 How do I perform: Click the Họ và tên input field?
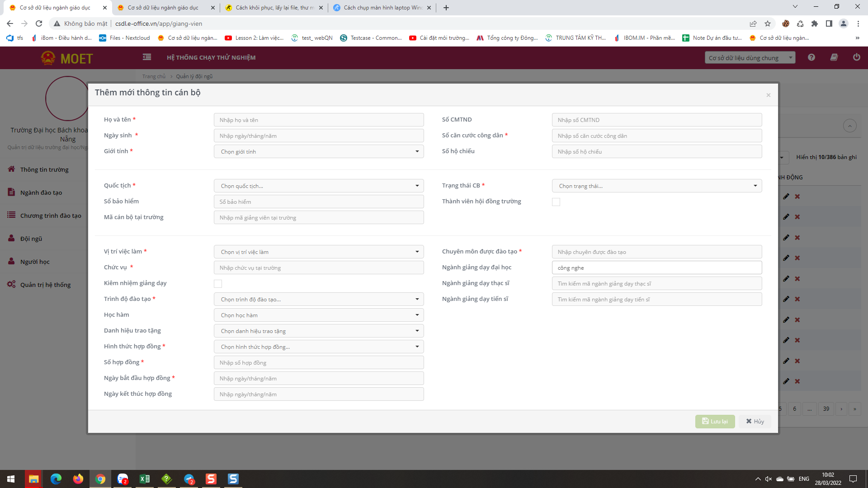pyautogui.click(x=319, y=120)
